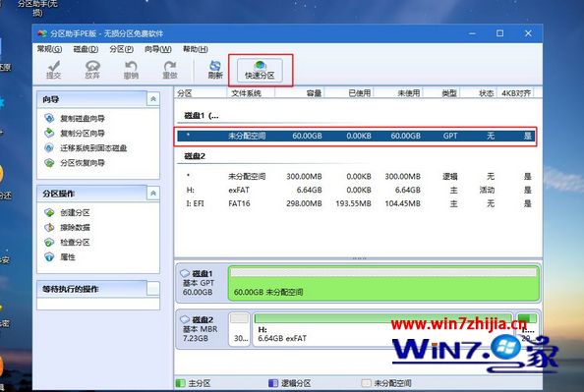Sort by the 未使用 column header
The height and width of the screenshot is (392, 584).
pos(398,93)
